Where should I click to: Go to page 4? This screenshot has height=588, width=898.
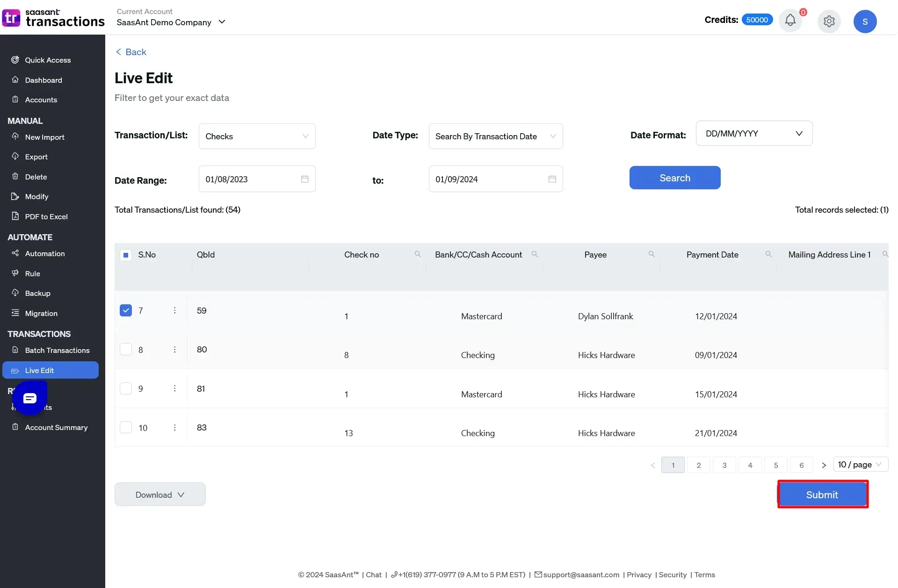pos(750,465)
